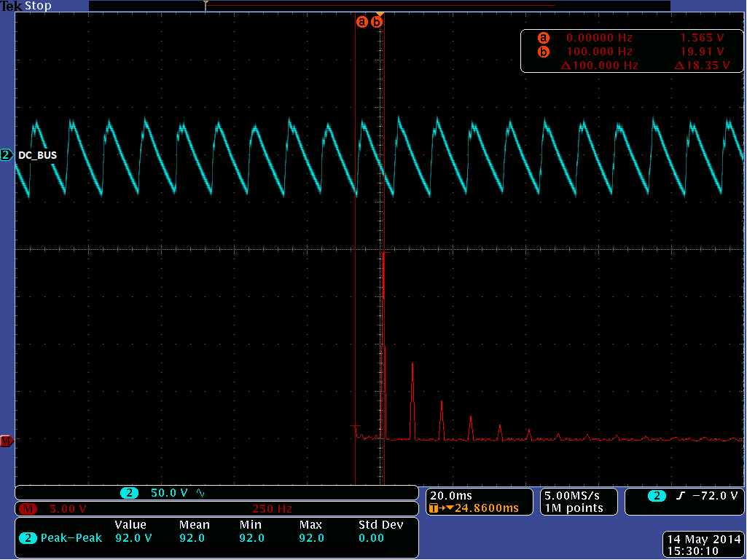Click the 92.0 V measurement value
Image resolution: width=747 pixels, height=560 pixels.
[x=133, y=538]
